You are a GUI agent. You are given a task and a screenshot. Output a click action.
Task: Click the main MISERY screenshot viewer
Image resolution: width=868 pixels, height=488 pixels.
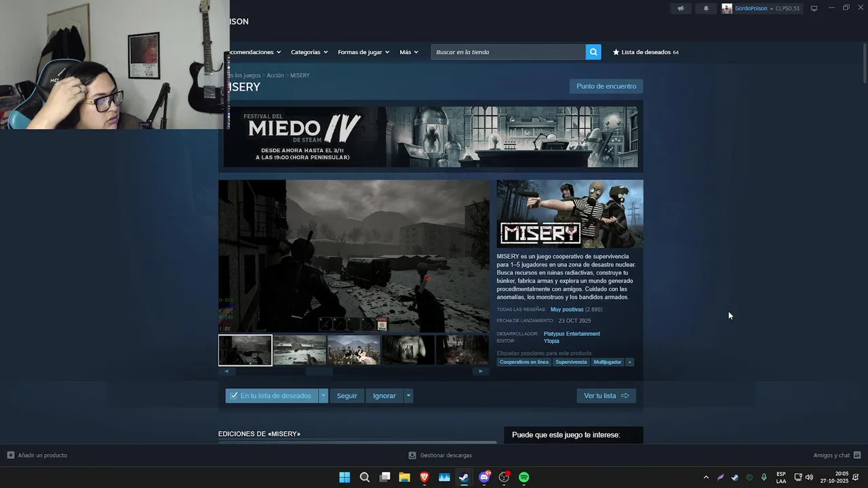354,256
